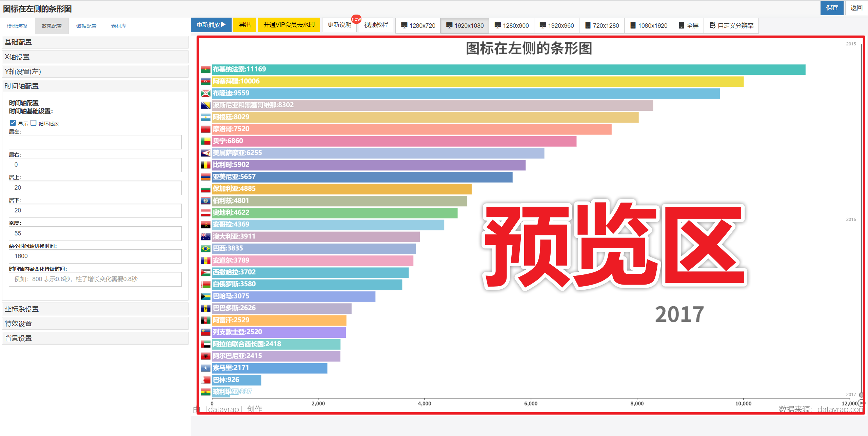Click the 两个时间轴切换时间 input field
The image size is (868, 436).
point(95,256)
